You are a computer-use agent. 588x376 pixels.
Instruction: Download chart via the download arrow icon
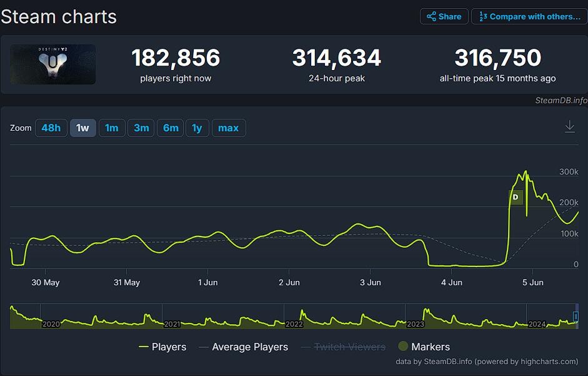click(569, 127)
